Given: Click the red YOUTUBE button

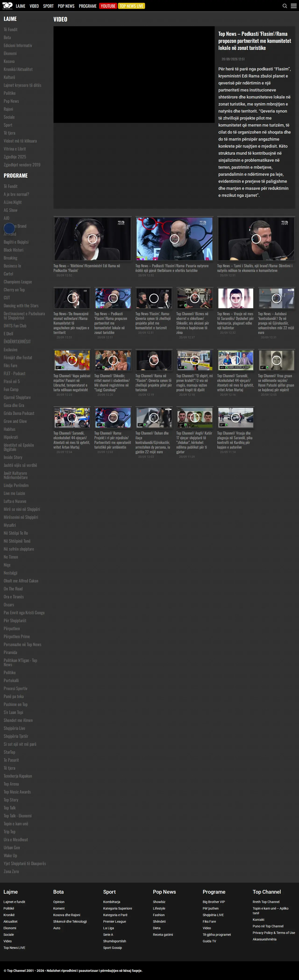Looking at the screenshot, I should tap(108, 6).
